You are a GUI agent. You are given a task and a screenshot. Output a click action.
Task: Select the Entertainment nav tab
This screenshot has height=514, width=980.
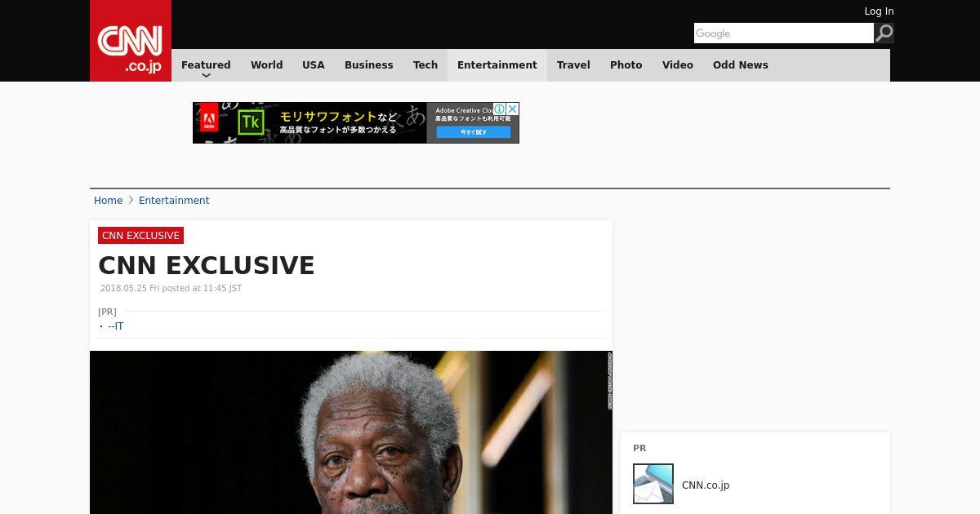pos(497,65)
